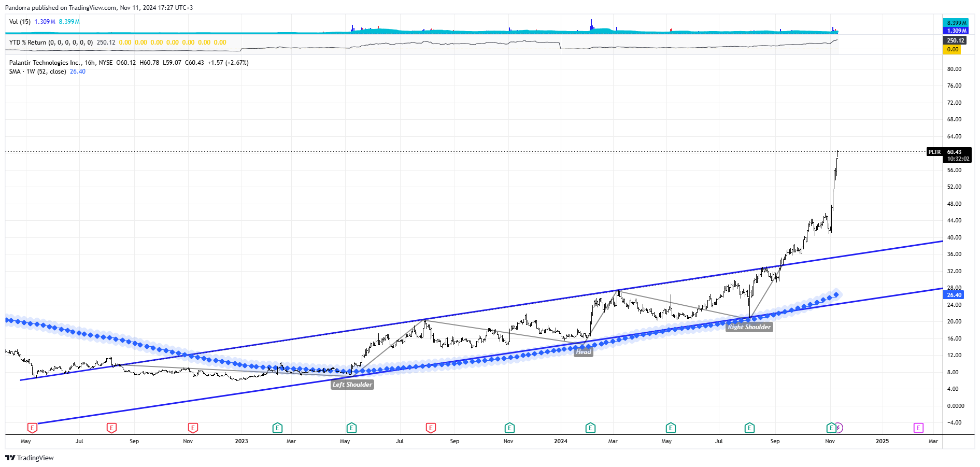Click the TradingView logo
The image size is (980, 467).
pyautogui.click(x=30, y=458)
